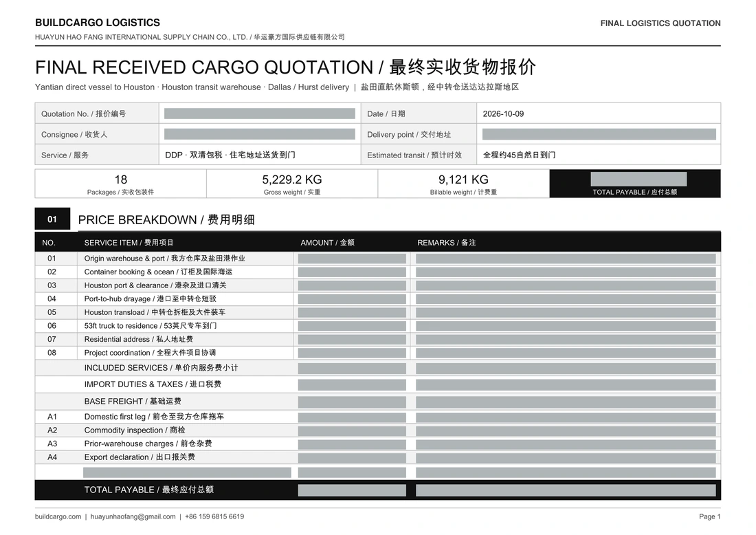
Task: Click the NO. column header
Action: click(x=49, y=243)
